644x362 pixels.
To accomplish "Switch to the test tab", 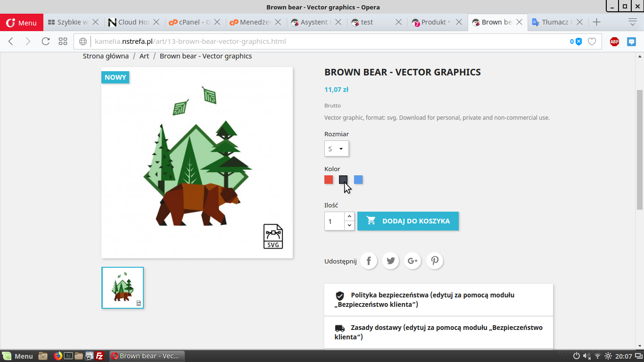I will pyautogui.click(x=372, y=22).
